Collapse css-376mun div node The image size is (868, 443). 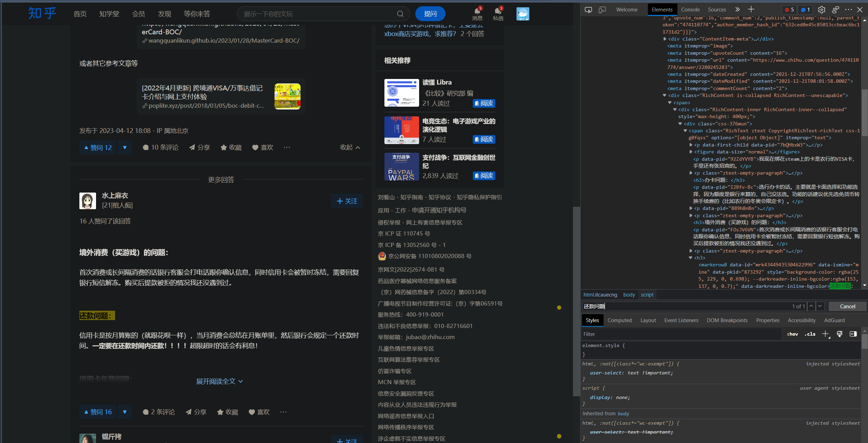tap(680, 124)
